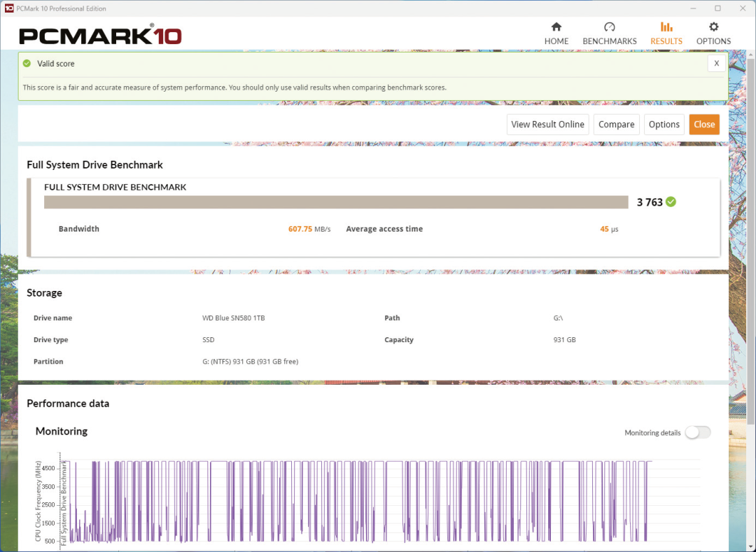756x552 pixels.
Task: Click the PCMark 10 icon in the title bar
Action: 8,8
